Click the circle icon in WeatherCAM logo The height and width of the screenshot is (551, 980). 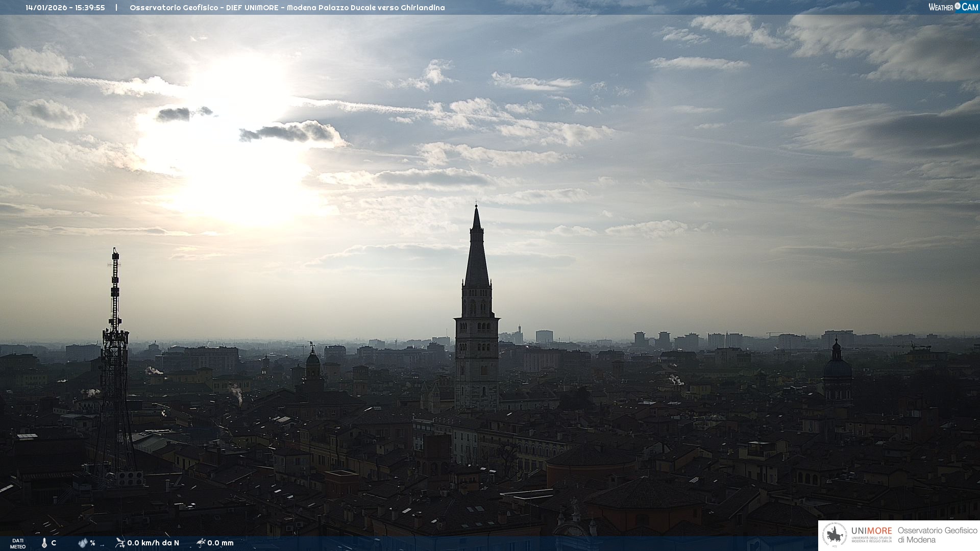[958, 6]
